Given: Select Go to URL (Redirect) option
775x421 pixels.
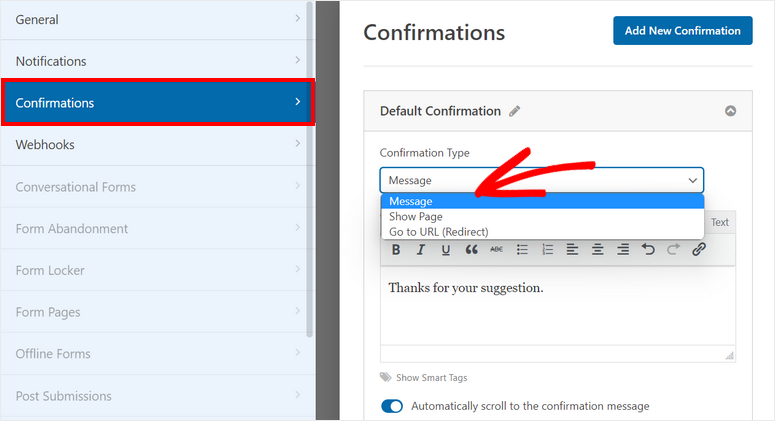Looking at the screenshot, I should 439,232.
